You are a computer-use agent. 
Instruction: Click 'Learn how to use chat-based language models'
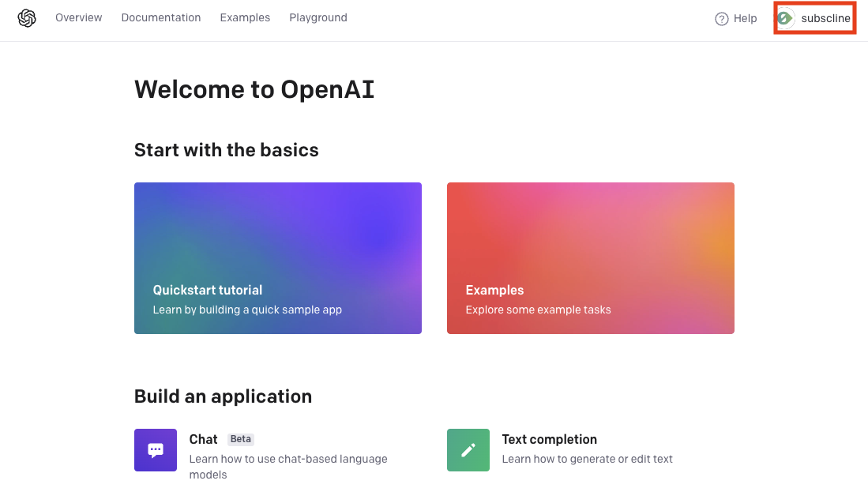tap(288, 467)
